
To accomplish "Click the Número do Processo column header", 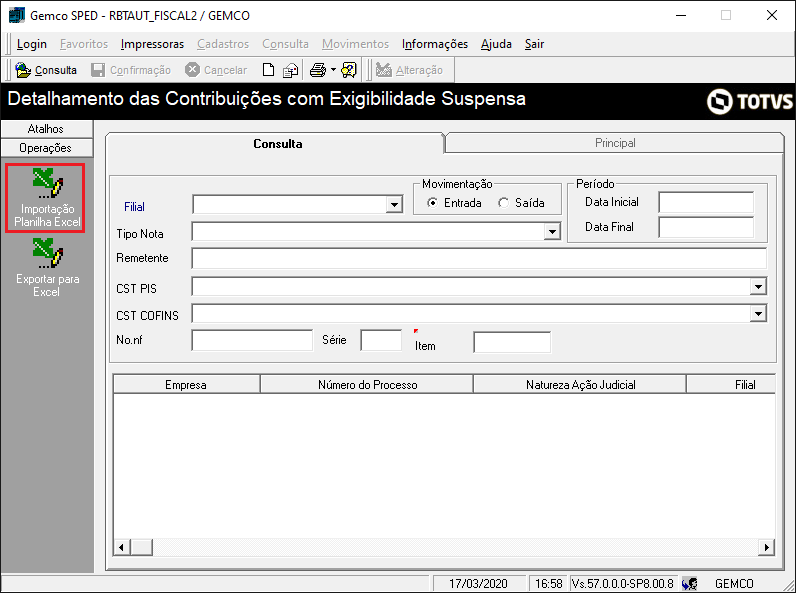I will tap(367, 385).
